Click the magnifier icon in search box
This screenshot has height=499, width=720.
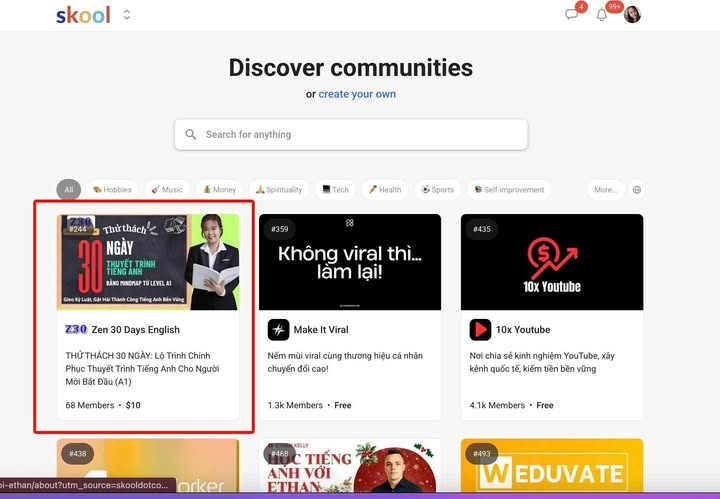point(191,135)
